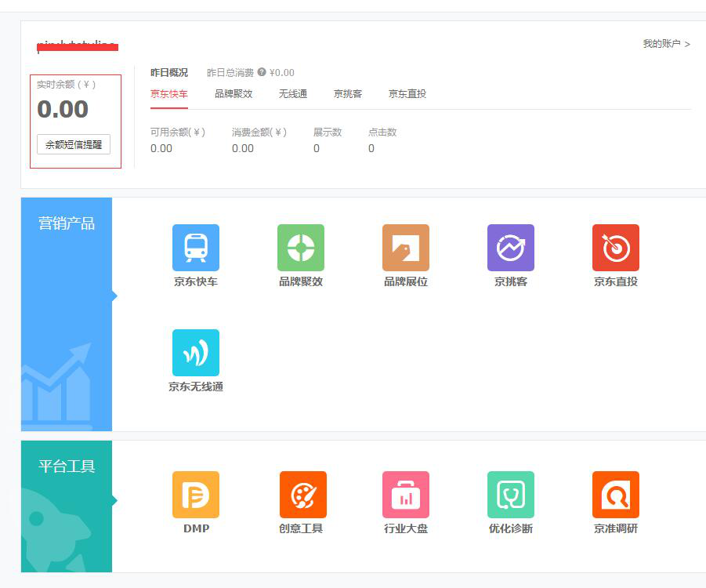Viewport: 706px width, 588px height.
Task: Switch to the 品牌聚效 tab
Action: [234, 94]
